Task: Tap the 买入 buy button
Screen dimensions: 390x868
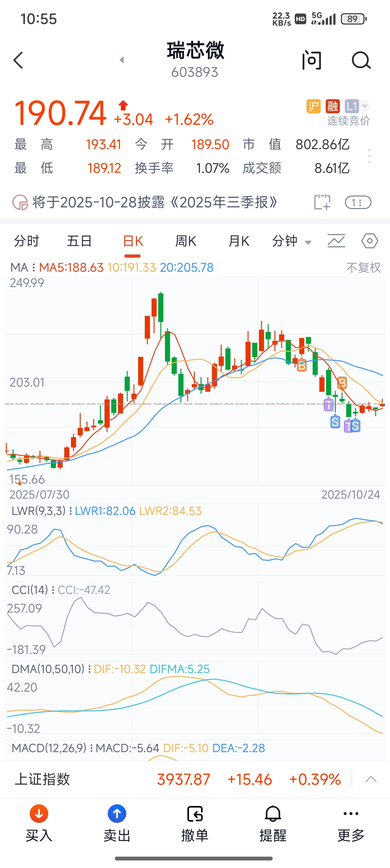Action: click(39, 824)
